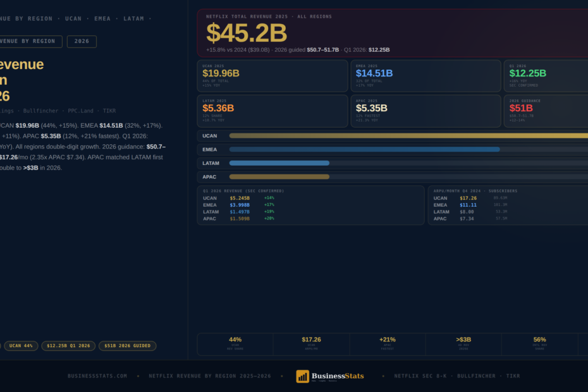
Task: Click EMEA Q1 2026 revenue $3.998B
Action: (x=240, y=205)
